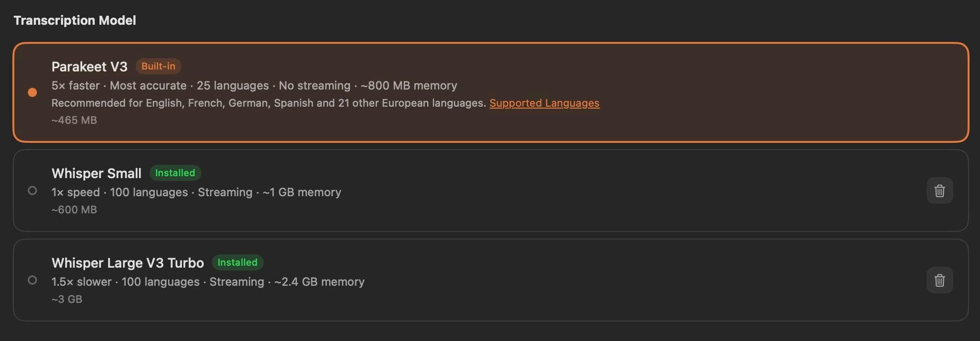980x341 pixels.
Task: Click the ~465 MB size label
Action: coord(74,120)
